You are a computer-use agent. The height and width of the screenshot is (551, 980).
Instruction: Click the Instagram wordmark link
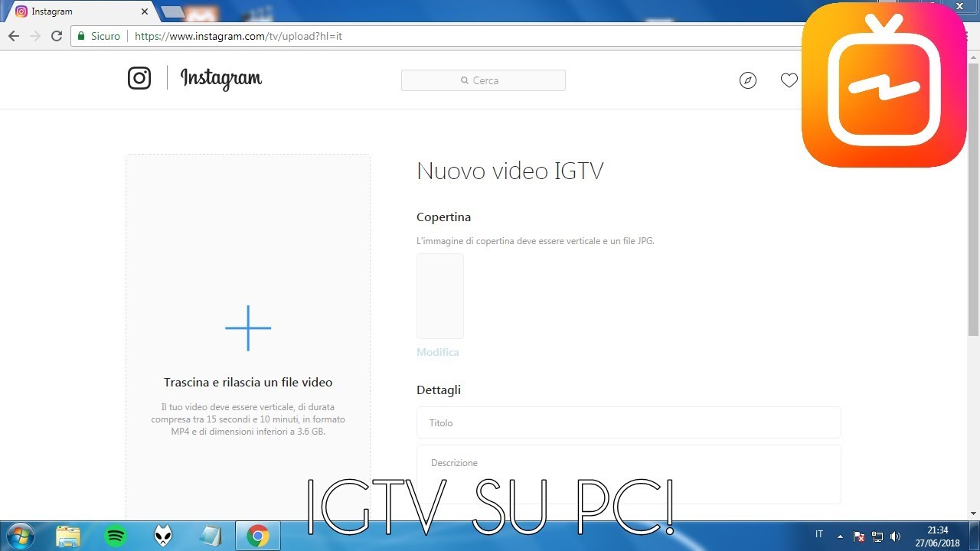coord(221,78)
